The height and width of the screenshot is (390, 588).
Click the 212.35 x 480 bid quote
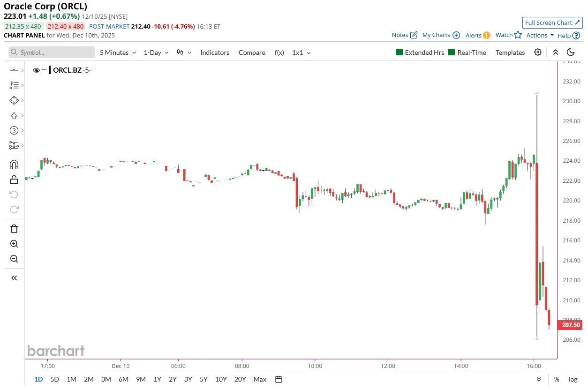point(23,27)
